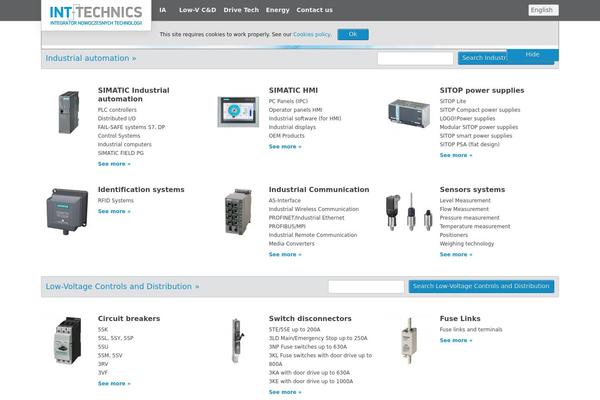Open the IA menu
The height and width of the screenshot is (400, 600).
(163, 10)
